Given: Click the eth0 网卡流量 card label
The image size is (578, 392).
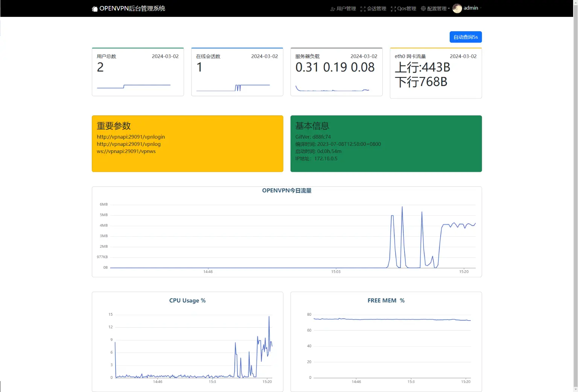Looking at the screenshot, I should (410, 56).
